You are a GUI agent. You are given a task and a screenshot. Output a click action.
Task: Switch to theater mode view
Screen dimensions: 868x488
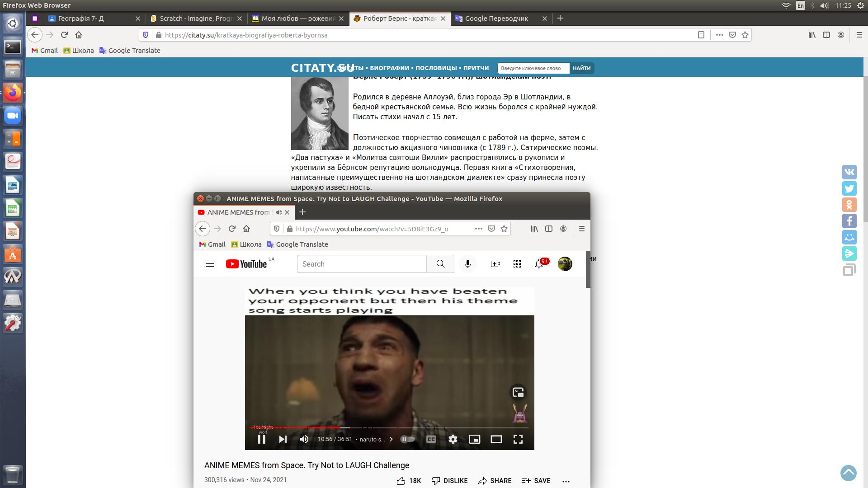pos(496,439)
